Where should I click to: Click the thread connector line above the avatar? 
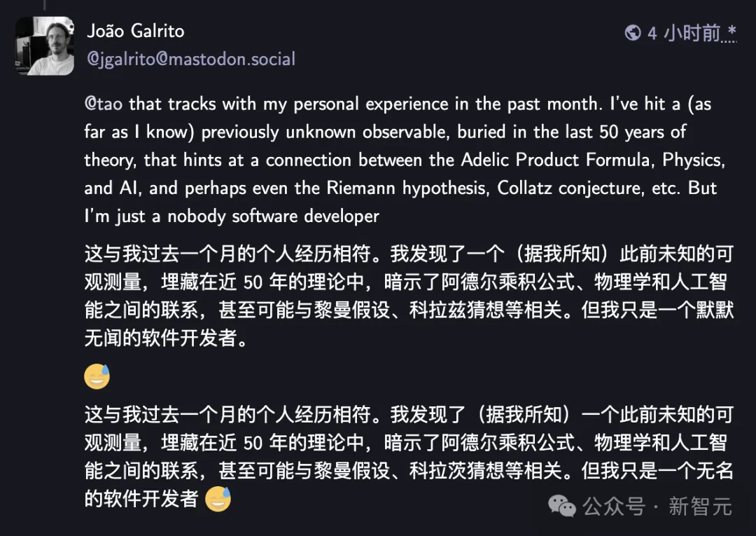(x=45, y=5)
